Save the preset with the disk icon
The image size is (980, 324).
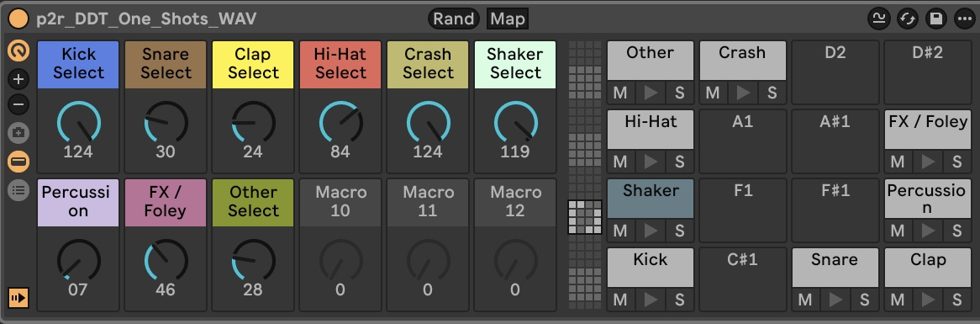[935, 19]
